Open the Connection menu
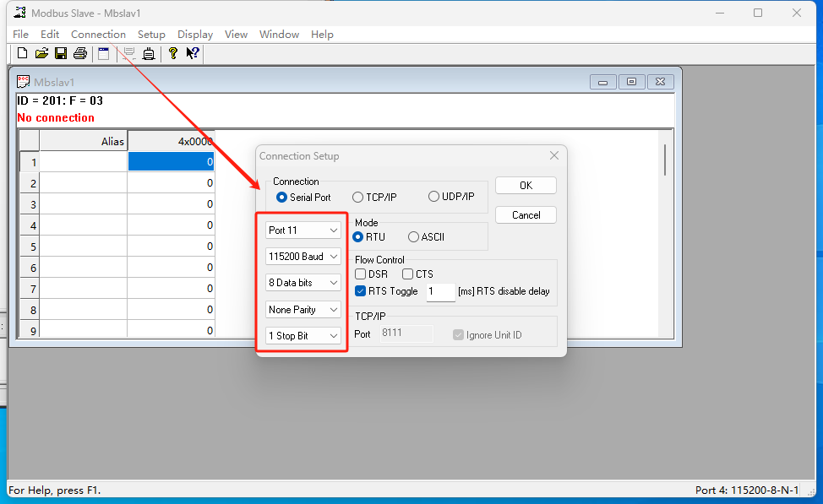The image size is (823, 504). point(98,35)
